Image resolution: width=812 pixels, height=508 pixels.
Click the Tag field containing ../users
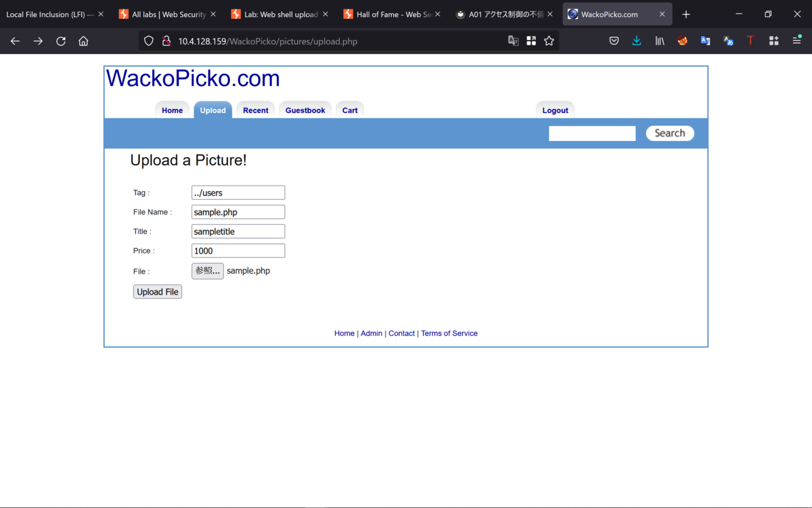pos(238,193)
